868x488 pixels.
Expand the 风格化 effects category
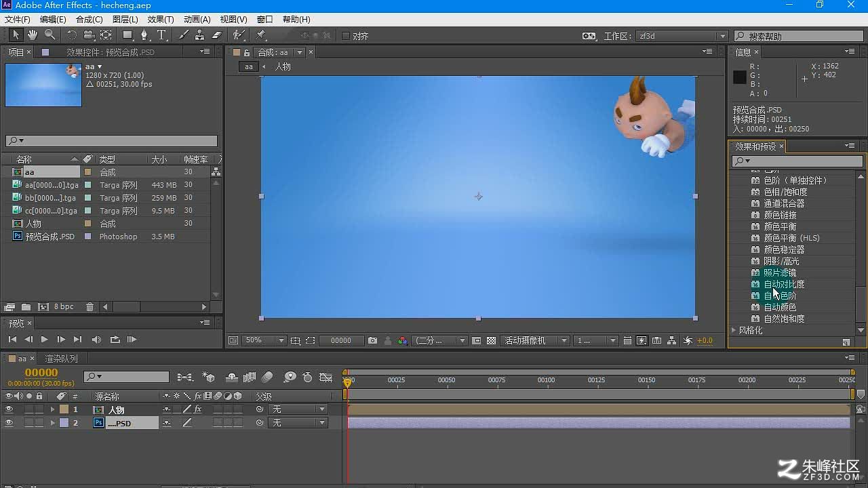coord(733,330)
